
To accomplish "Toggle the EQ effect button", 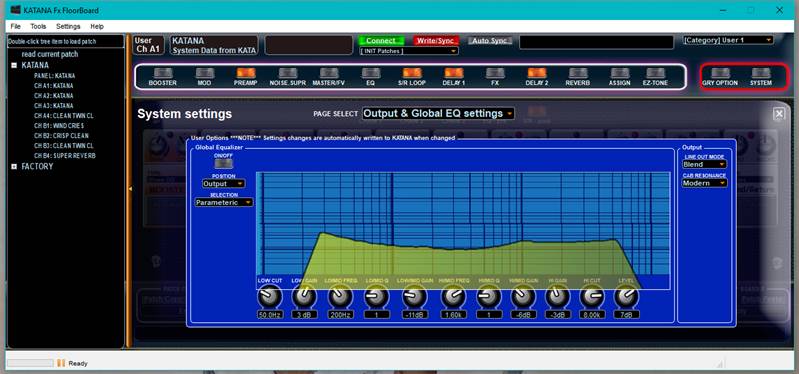I will tap(370, 73).
